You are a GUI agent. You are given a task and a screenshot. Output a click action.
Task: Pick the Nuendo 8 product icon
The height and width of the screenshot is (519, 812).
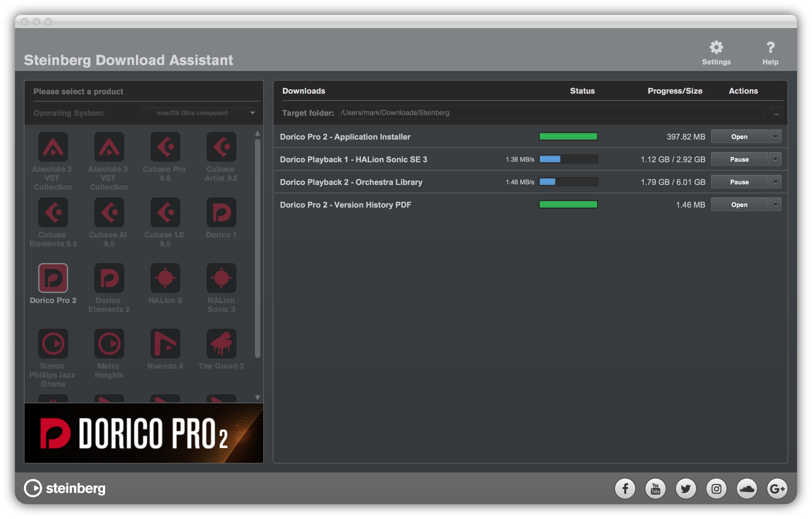[165, 343]
